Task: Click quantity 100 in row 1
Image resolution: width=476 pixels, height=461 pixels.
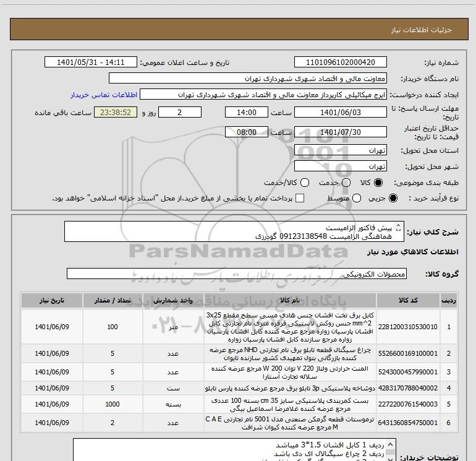Action: point(113,327)
